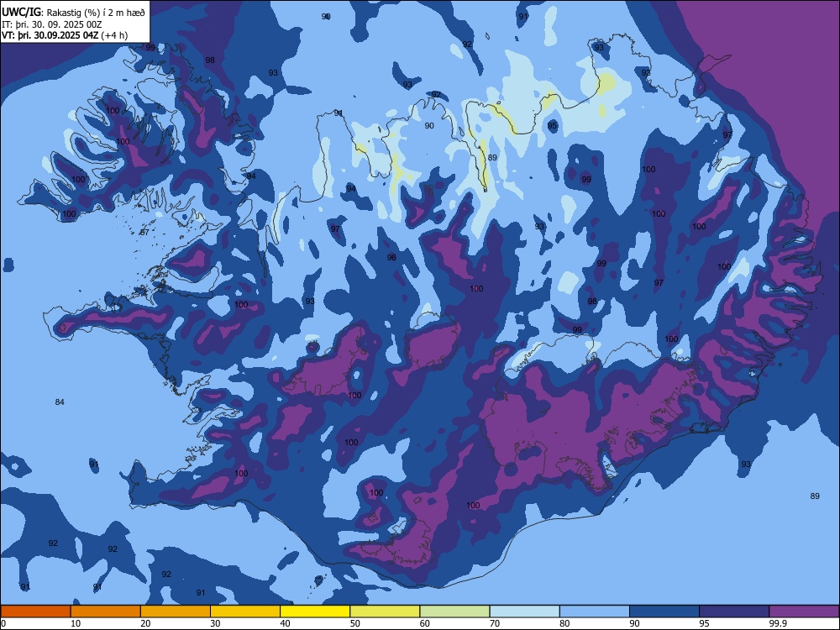Select the orange 10–20 legend swatch
The image size is (840, 630).
click(106, 612)
